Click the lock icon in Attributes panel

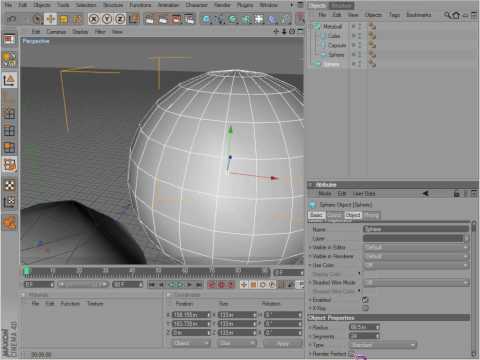(457, 193)
